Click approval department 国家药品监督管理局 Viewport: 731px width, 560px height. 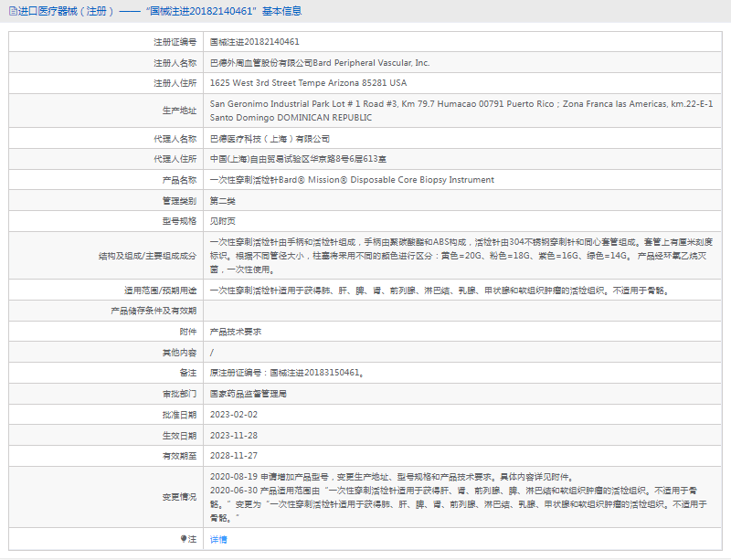(249, 394)
